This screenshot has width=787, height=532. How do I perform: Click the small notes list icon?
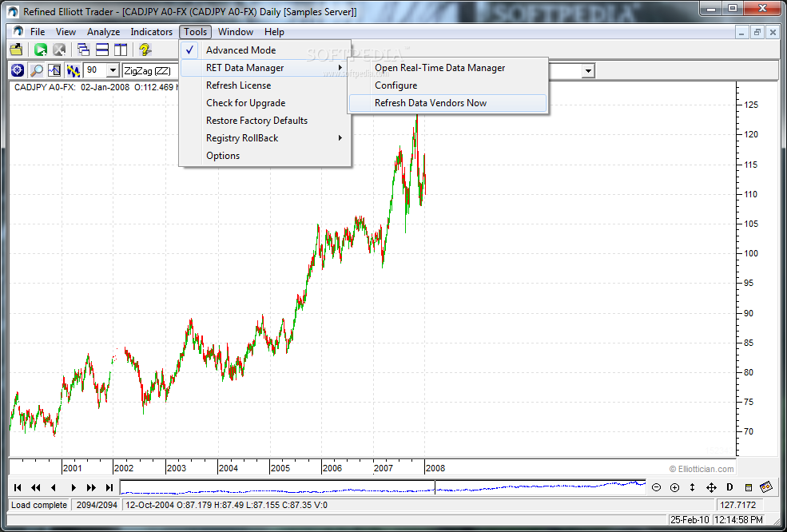[748, 487]
